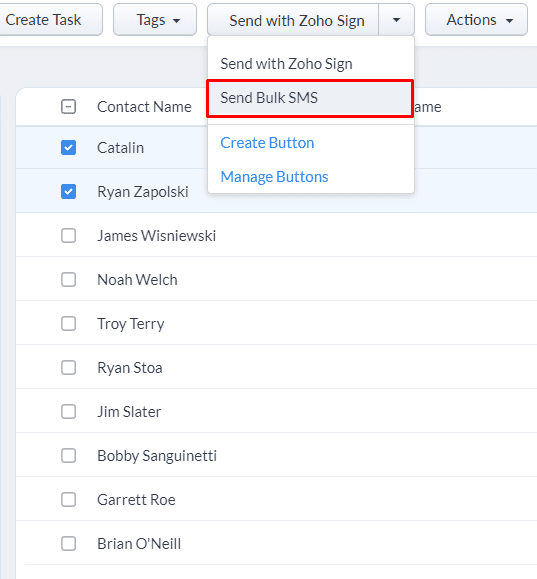537x579 pixels.
Task: Open the Manage Buttons link
Action: pyautogui.click(x=274, y=177)
